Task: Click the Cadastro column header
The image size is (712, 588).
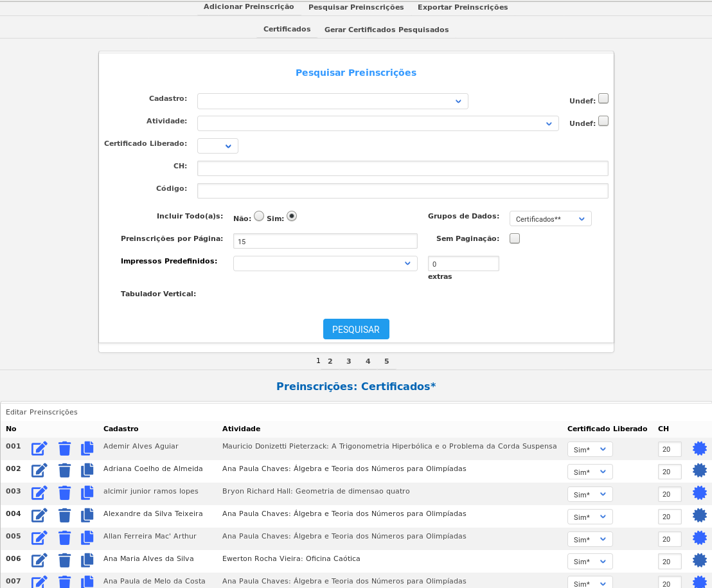Action: point(121,429)
